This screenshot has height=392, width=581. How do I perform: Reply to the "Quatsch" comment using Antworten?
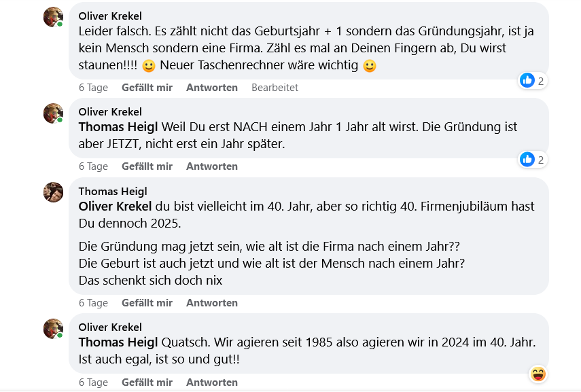coord(212,382)
